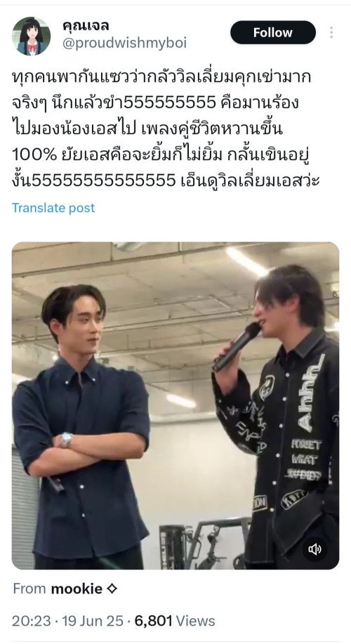Click the @proudwishmyboi handle
351x644 pixels.
tap(124, 43)
